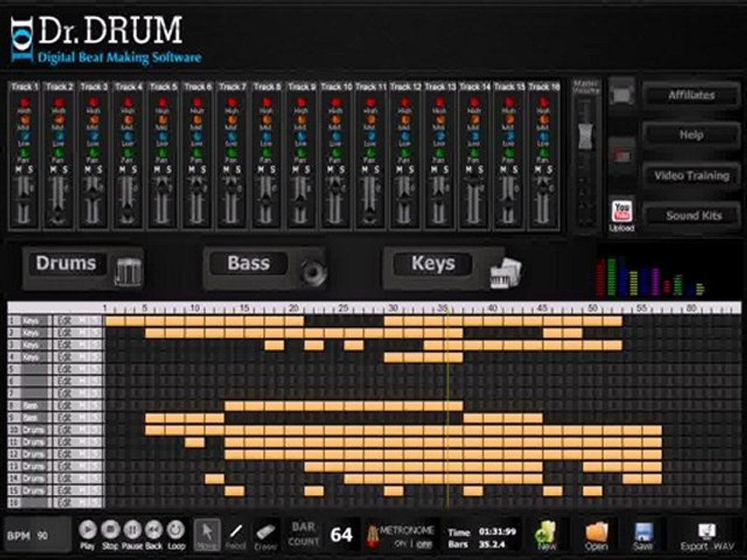The image size is (747, 560).
Task: Click bar 20 on the timeline ruler
Action: [294, 308]
